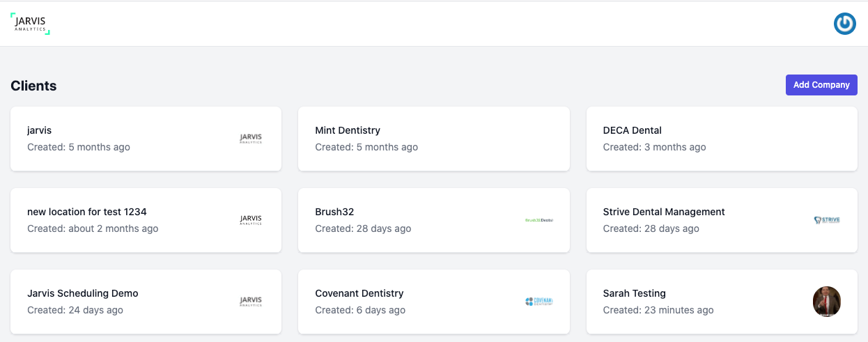Click the logo on the jarvis card
Viewport: 868px width, 342px height.
[251, 139]
